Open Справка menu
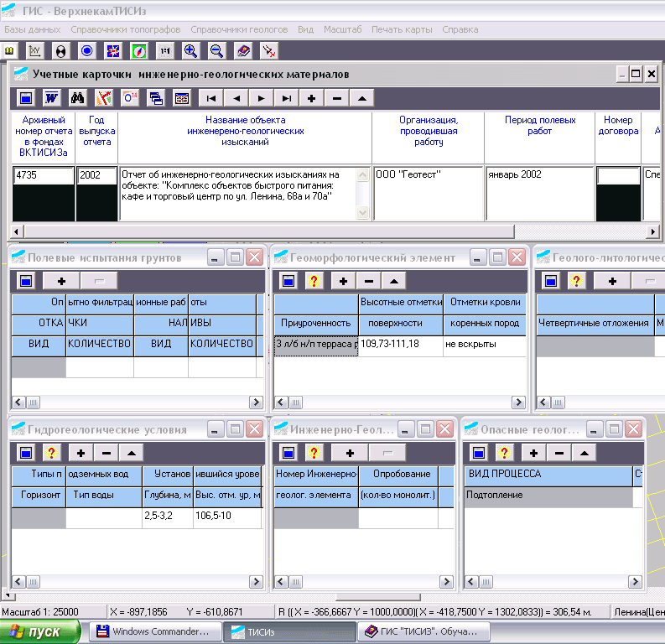Image resolution: width=665 pixels, height=644 pixels. point(460,29)
